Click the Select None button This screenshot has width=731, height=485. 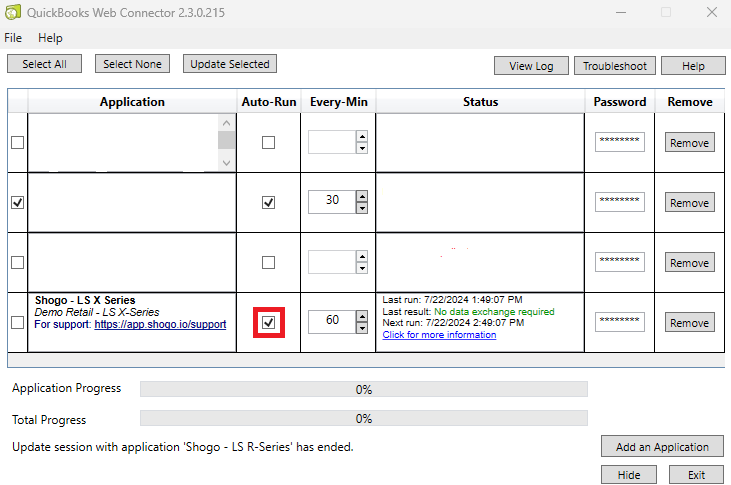132,64
